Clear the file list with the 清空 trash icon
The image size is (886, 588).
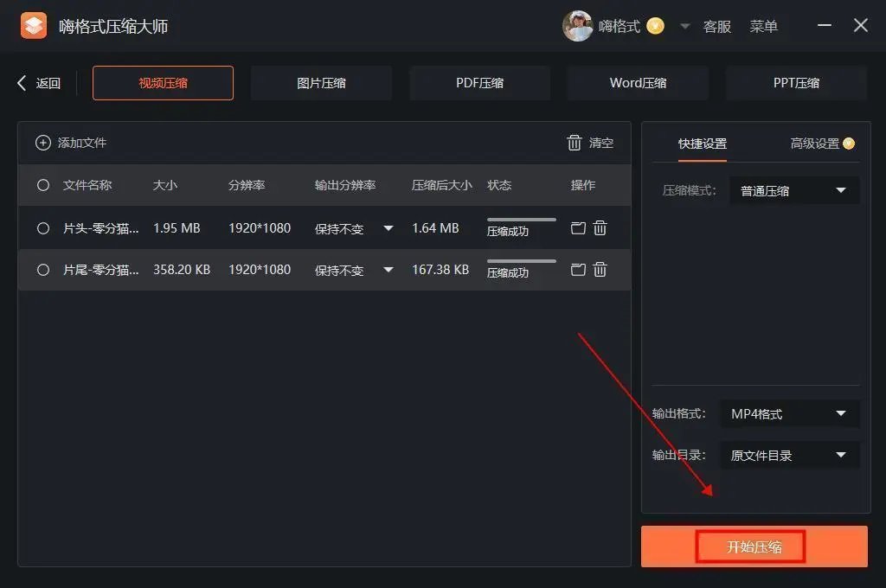click(x=575, y=143)
